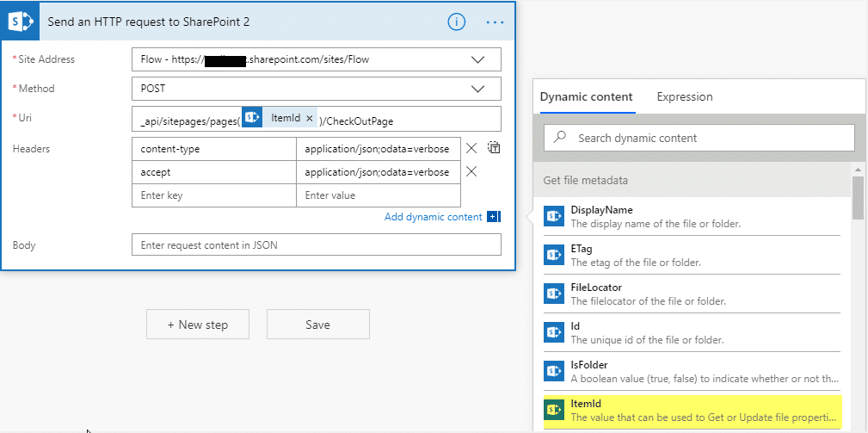Click the Search dynamic content field
Image resolution: width=868 pixels, height=433 pixels.
pos(699,138)
